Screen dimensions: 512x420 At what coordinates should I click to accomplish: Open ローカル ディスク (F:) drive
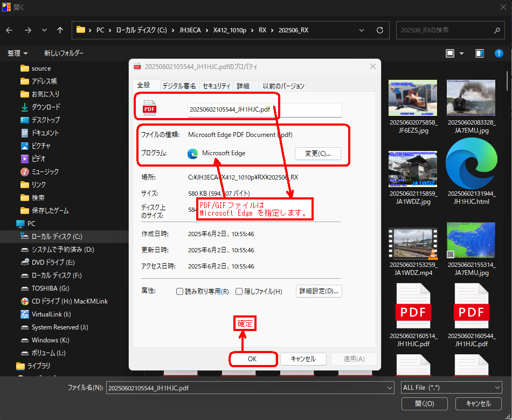[x=51, y=276]
